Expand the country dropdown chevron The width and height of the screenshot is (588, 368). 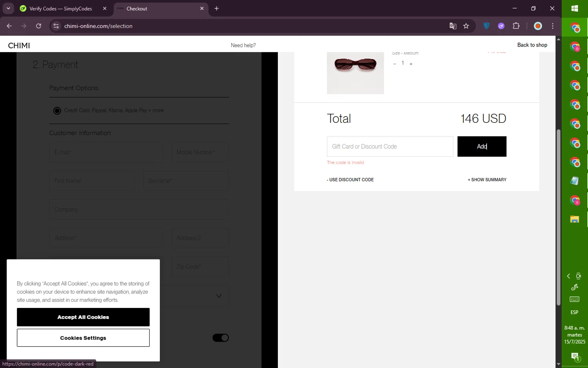pyautogui.click(x=219, y=296)
